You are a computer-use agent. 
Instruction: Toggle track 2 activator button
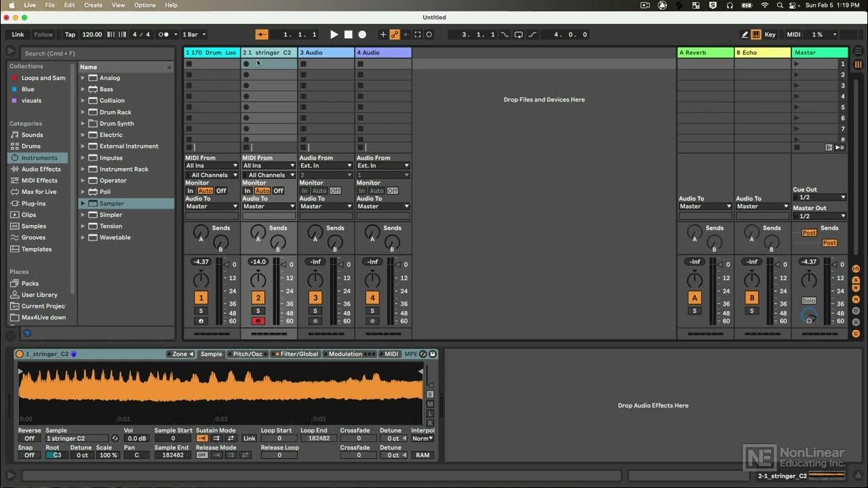(258, 298)
